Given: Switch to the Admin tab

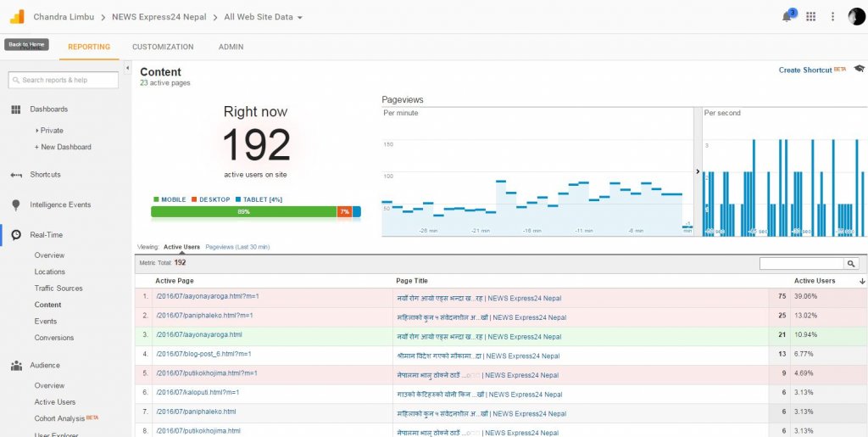Looking at the screenshot, I should click(x=231, y=47).
